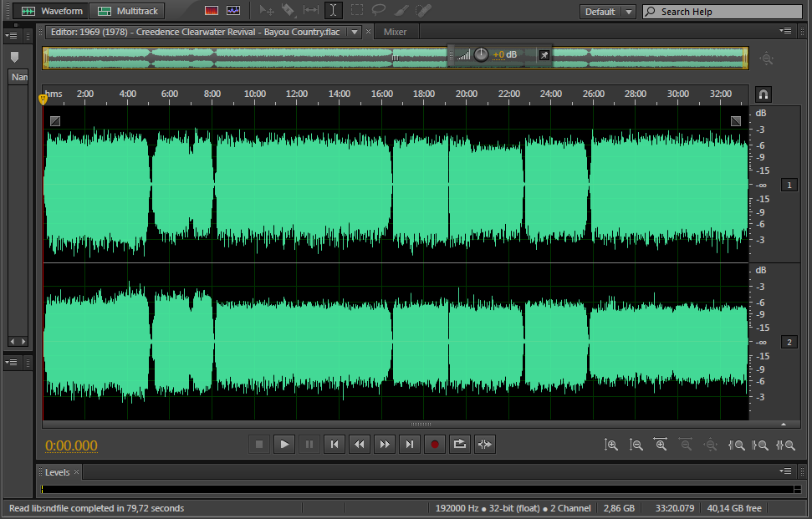Zoom out amplitude
Screen dimensions: 812x519
pos(636,445)
